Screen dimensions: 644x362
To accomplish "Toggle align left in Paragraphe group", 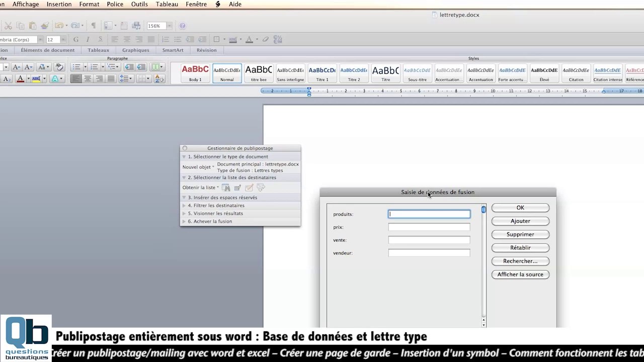I will click(76, 78).
